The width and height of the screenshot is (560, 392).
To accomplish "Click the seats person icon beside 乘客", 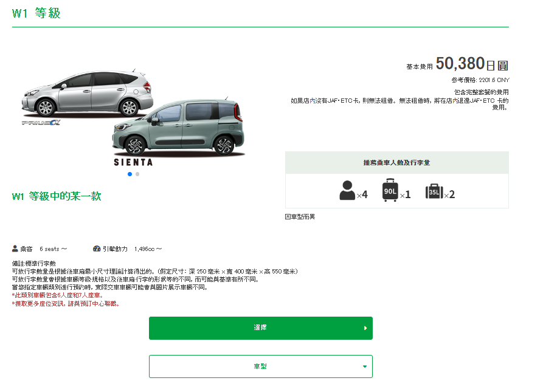I will coord(15,249).
